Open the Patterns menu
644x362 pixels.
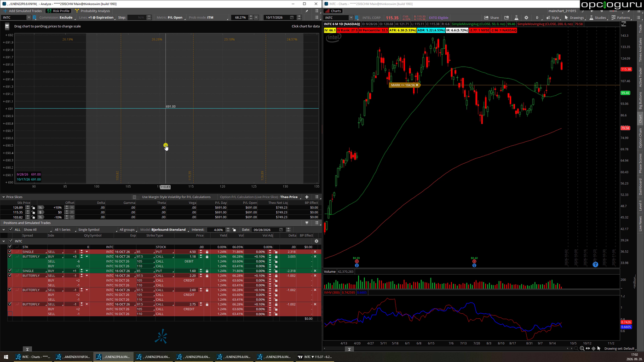pyautogui.click(x=621, y=17)
